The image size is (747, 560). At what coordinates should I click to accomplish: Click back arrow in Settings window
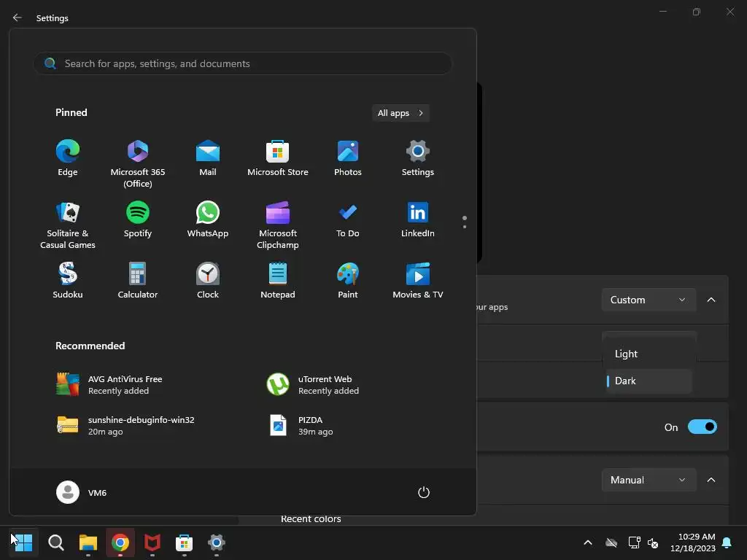coord(18,17)
